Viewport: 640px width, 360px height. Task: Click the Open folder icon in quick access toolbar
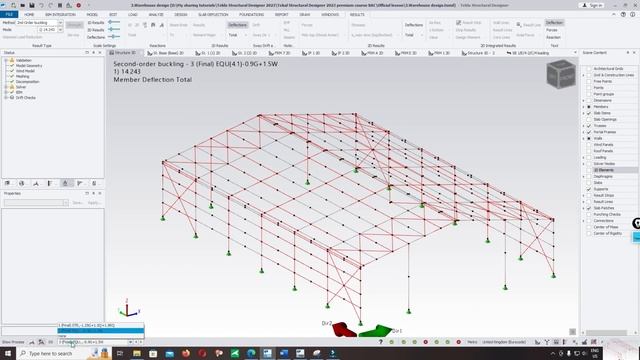(22, 5)
